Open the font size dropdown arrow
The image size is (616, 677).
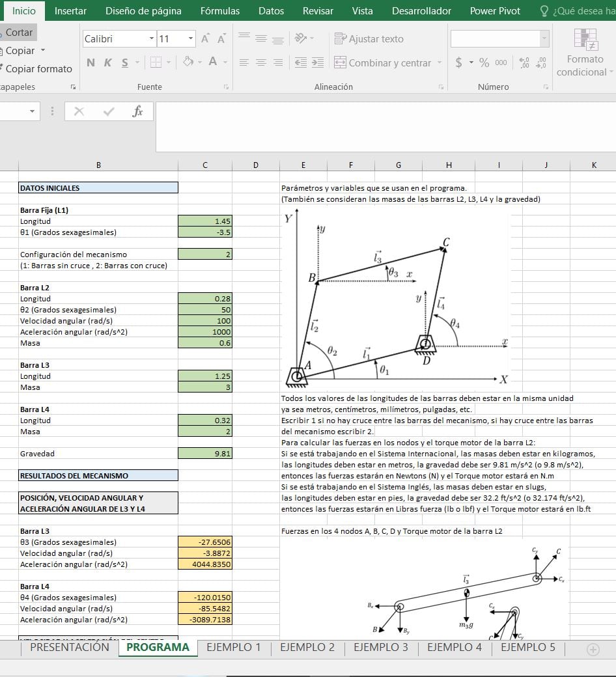(x=191, y=38)
